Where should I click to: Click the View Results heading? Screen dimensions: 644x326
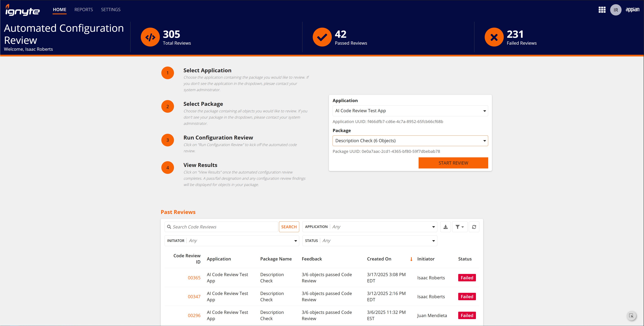coord(200,165)
